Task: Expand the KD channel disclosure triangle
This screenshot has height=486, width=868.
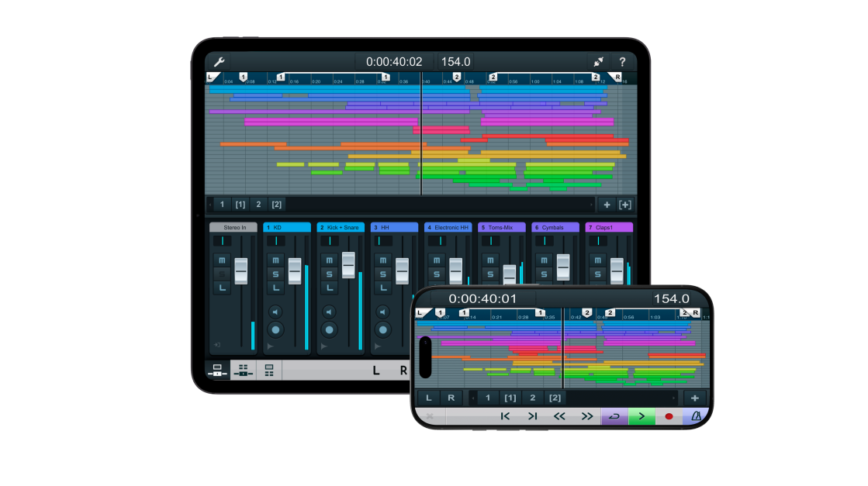Action: [270, 346]
